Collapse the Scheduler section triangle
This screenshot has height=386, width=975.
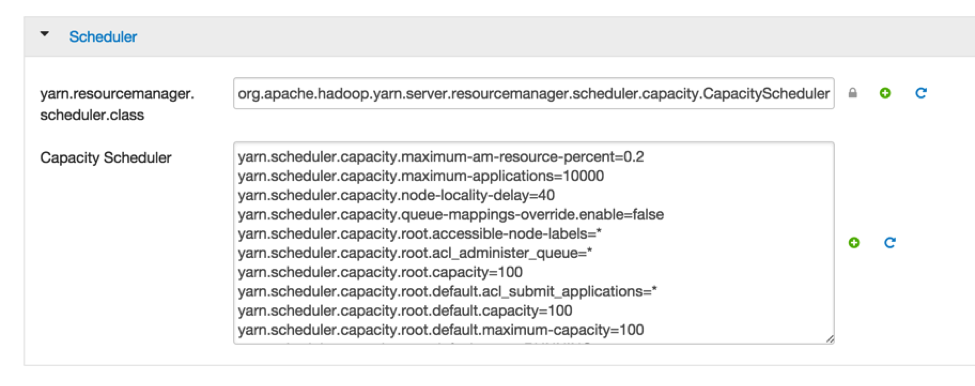(44, 34)
